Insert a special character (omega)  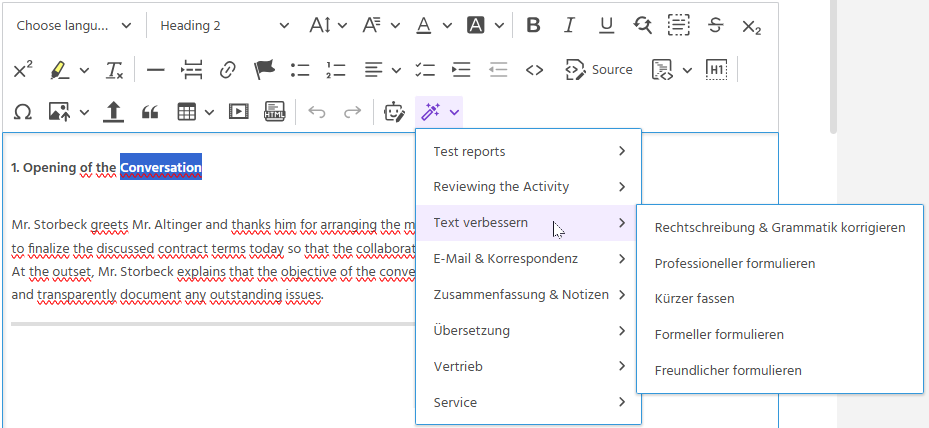coord(23,111)
